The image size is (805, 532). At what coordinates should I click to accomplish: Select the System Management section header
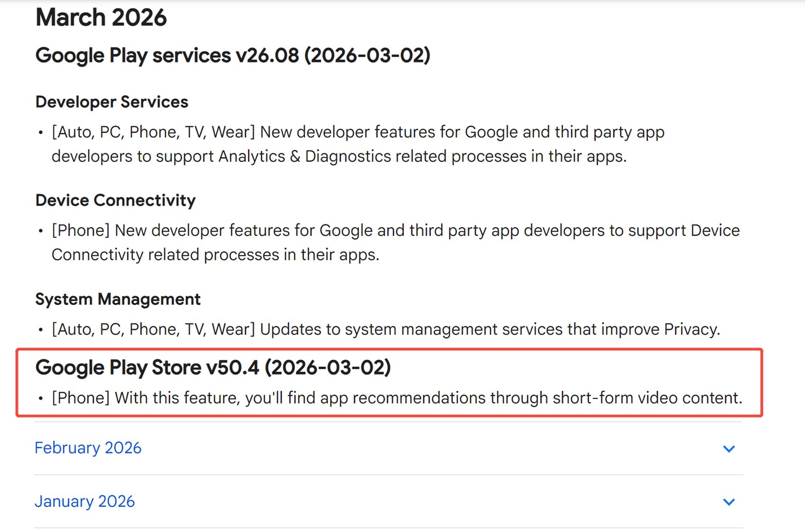tap(117, 298)
